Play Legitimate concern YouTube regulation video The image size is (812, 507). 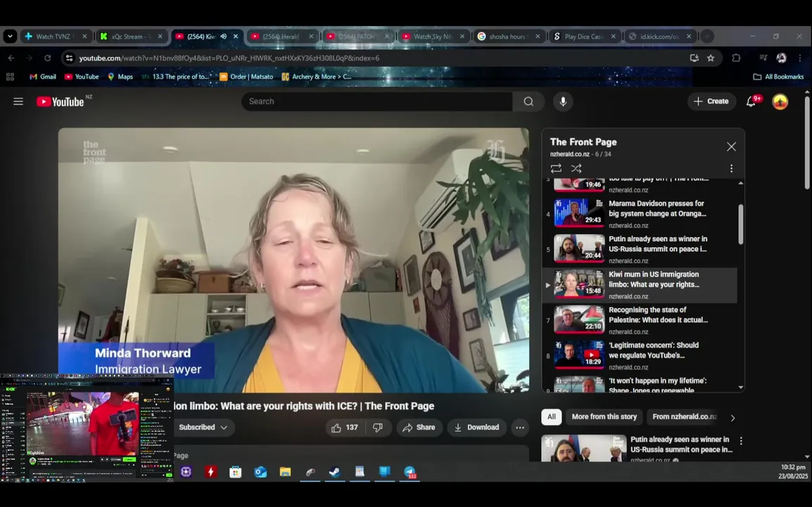pos(639,356)
